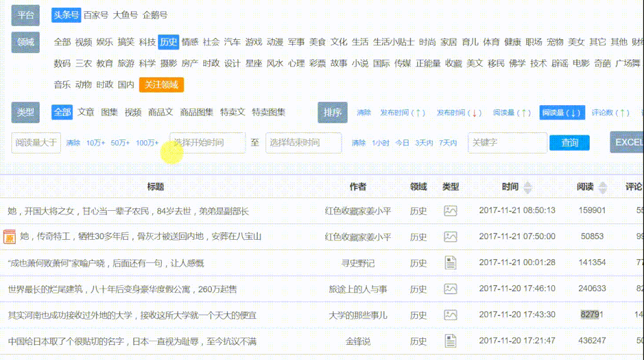Viewport: 644px width, 360px height.
Task: Click the red original-content icon beside 传奇特工 article
Action: coord(8,237)
